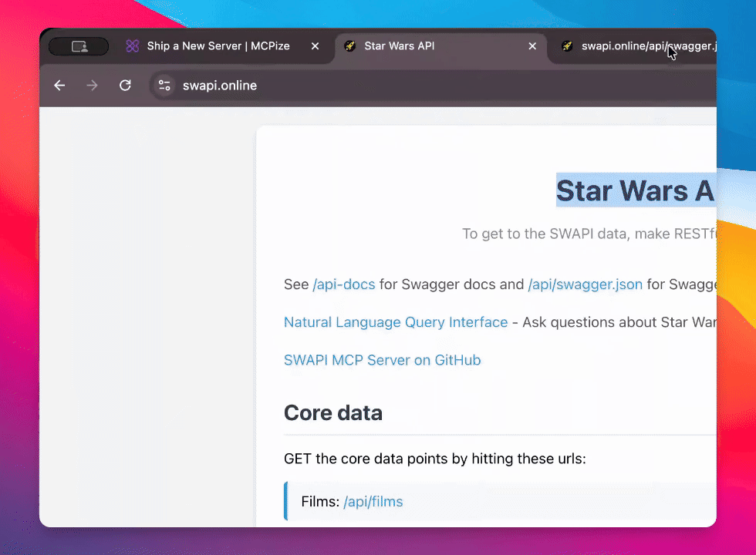The height and width of the screenshot is (555, 756).
Task: Open SWAPI MCP Server on GitHub link
Action: pos(383,360)
